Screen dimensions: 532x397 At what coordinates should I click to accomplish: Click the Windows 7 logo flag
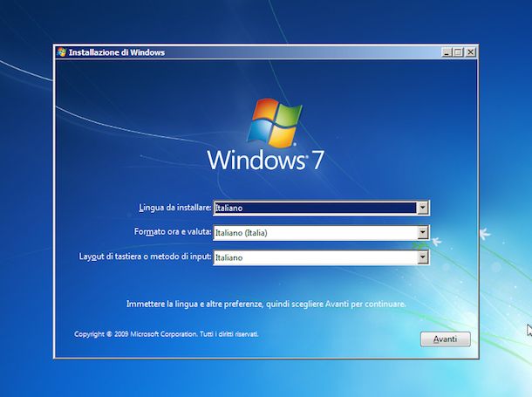[275, 123]
